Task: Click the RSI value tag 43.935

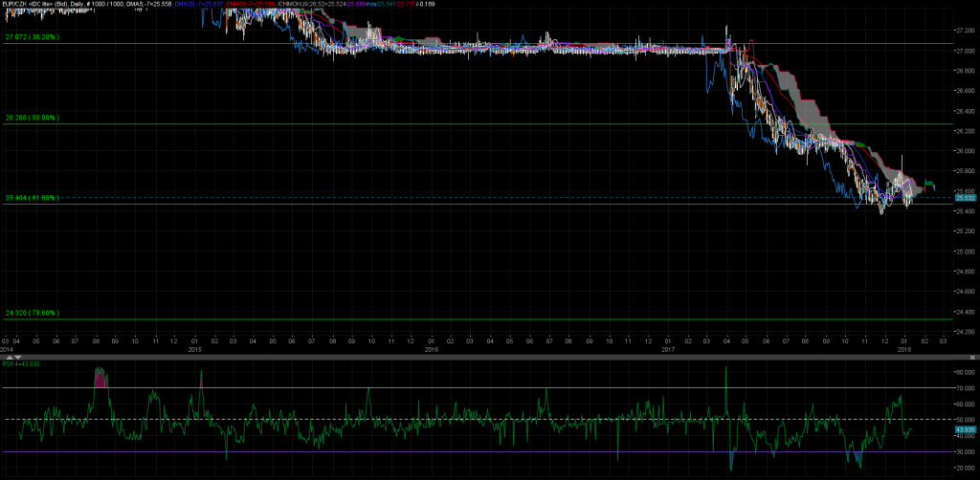Action: (964, 431)
